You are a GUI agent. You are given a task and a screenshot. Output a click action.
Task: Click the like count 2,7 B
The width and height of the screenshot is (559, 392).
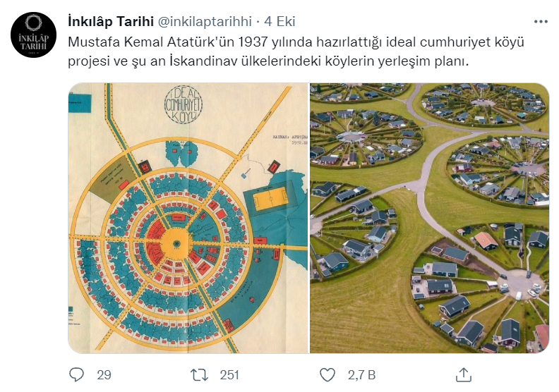point(361,375)
